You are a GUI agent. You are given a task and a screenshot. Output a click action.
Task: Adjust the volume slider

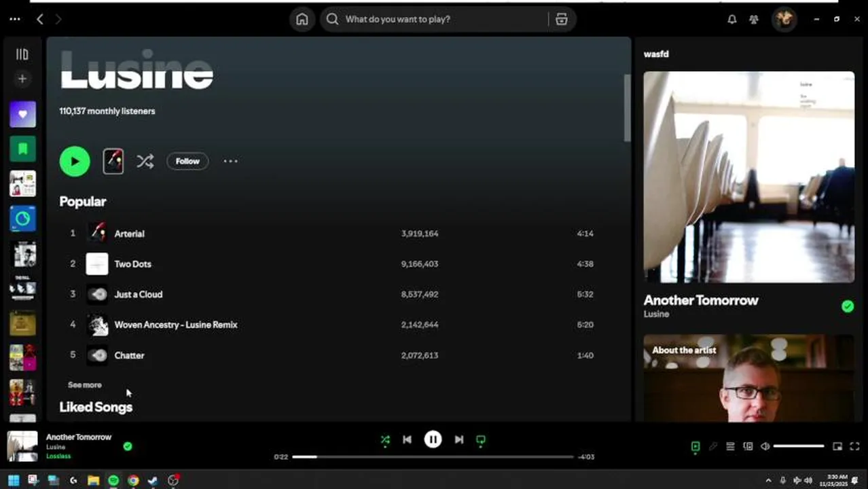click(x=799, y=446)
